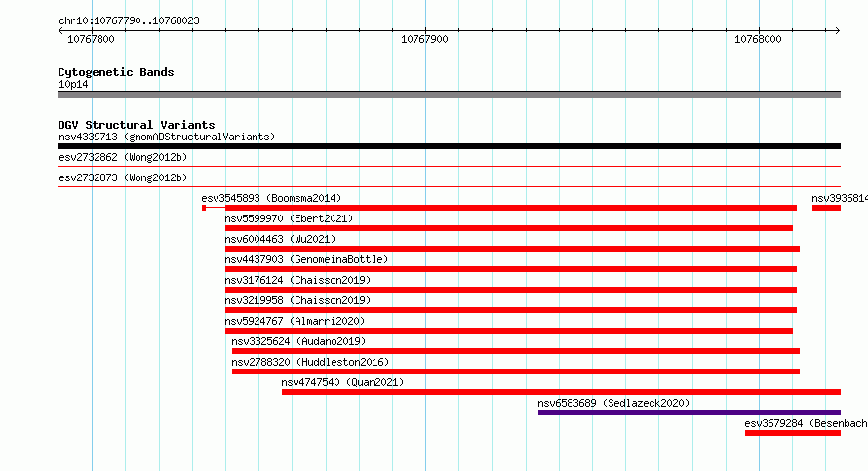
Task: Select the short red nsv3936814 bar
Action: (826, 208)
